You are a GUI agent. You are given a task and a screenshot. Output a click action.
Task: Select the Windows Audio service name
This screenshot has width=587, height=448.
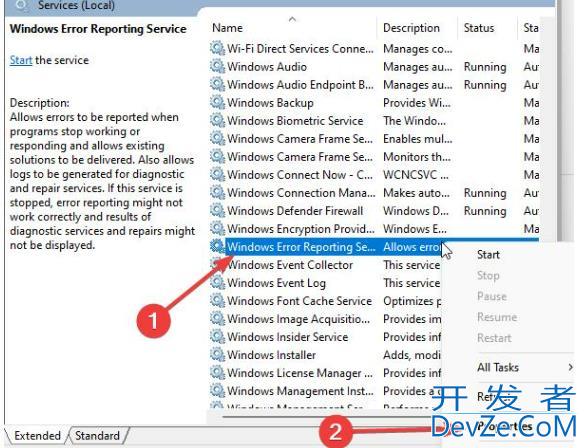(x=267, y=67)
